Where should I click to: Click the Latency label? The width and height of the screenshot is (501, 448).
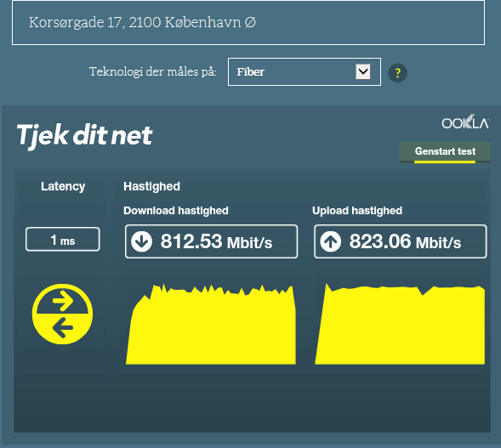63,186
